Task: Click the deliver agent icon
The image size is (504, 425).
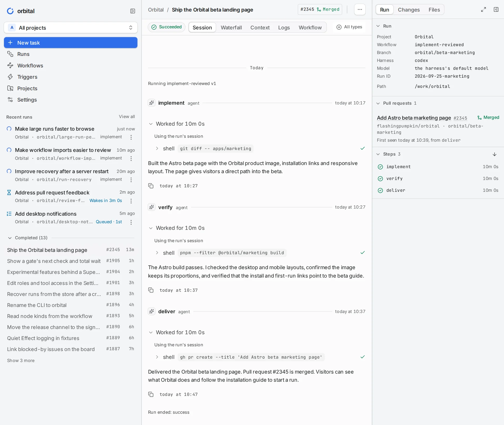Action: tap(151, 311)
